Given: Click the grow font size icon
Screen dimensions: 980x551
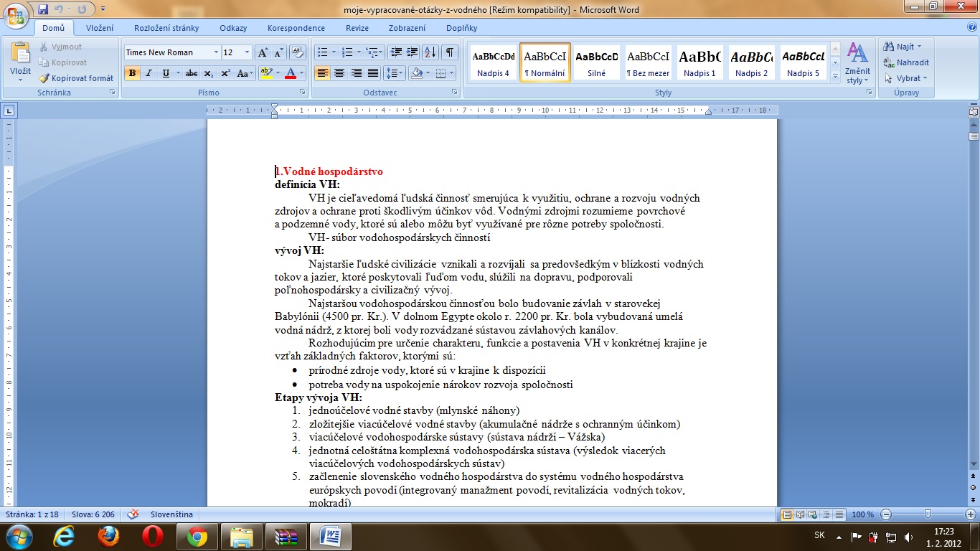Looking at the screenshot, I should [x=263, y=52].
